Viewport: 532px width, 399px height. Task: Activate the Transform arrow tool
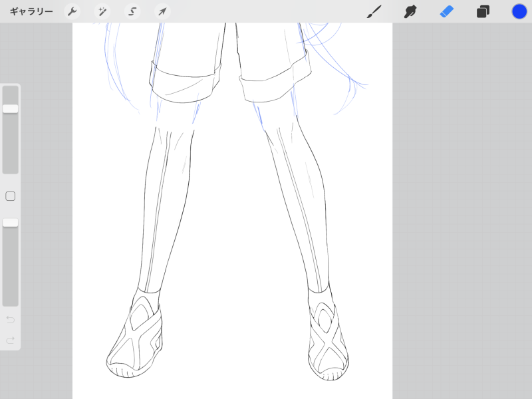(162, 12)
